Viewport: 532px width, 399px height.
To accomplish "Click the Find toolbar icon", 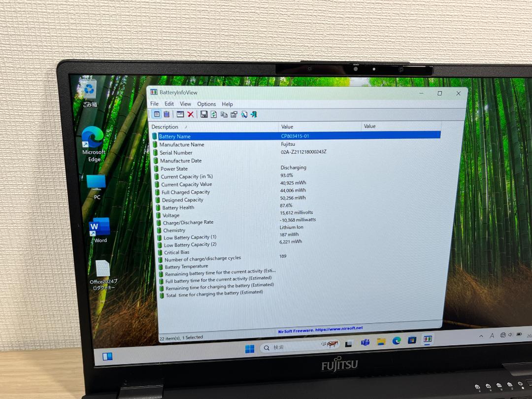I will 244,114.
